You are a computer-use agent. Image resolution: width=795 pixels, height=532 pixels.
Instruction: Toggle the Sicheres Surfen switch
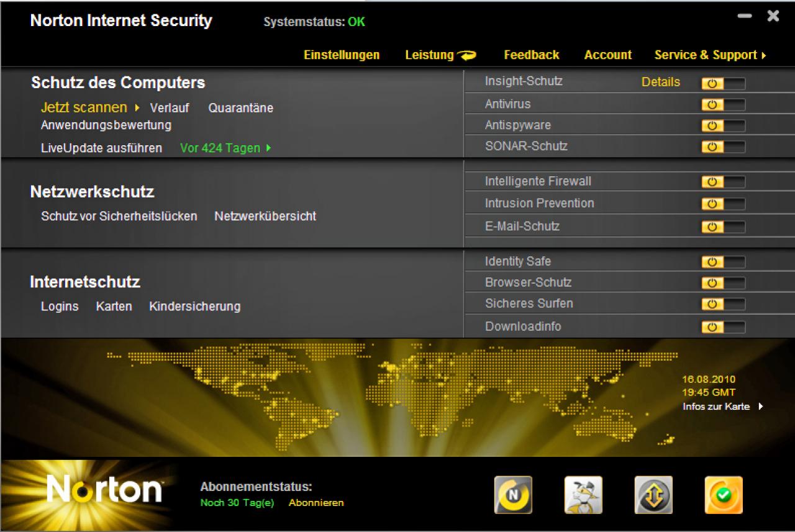(723, 304)
